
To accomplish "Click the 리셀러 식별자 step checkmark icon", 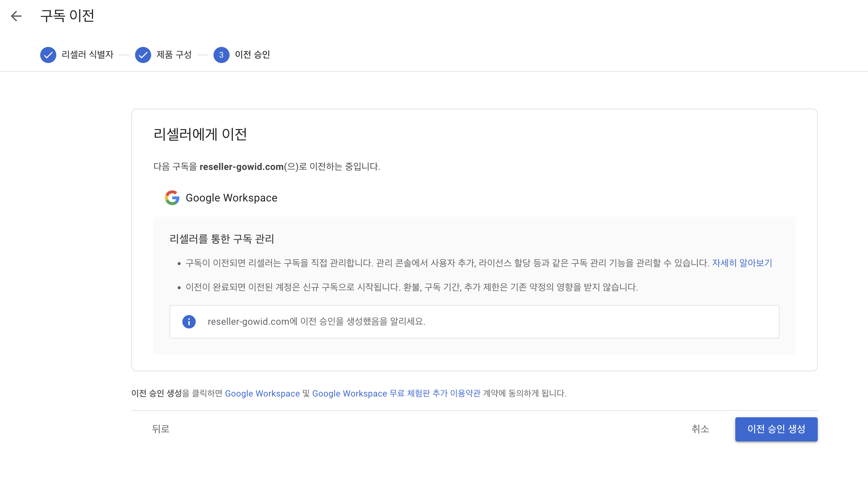I will point(48,55).
